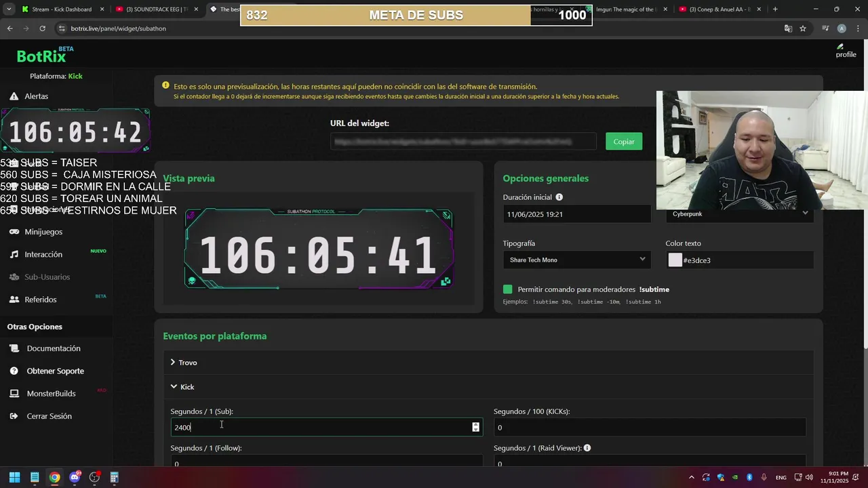
Task: Open the Calculator taskbar icon
Action: [114, 477]
